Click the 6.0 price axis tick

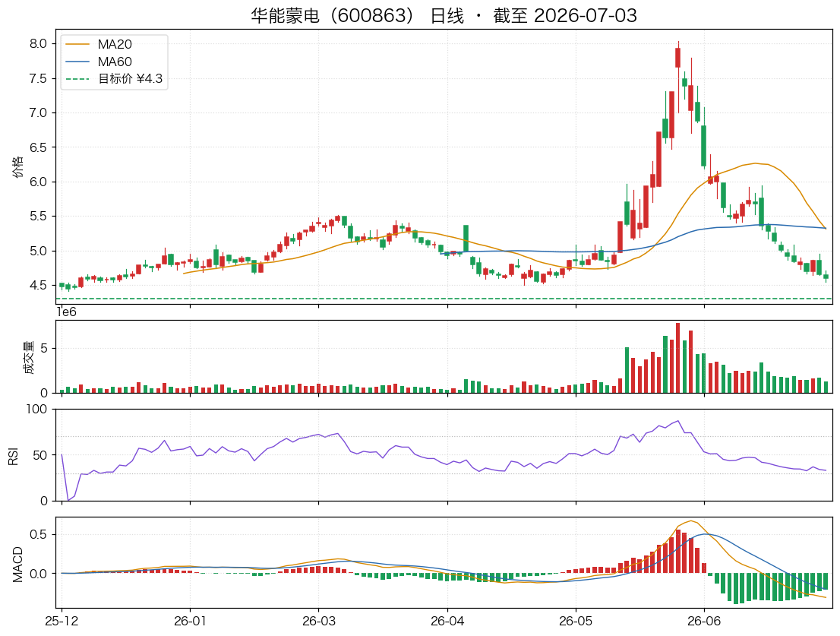(39, 182)
